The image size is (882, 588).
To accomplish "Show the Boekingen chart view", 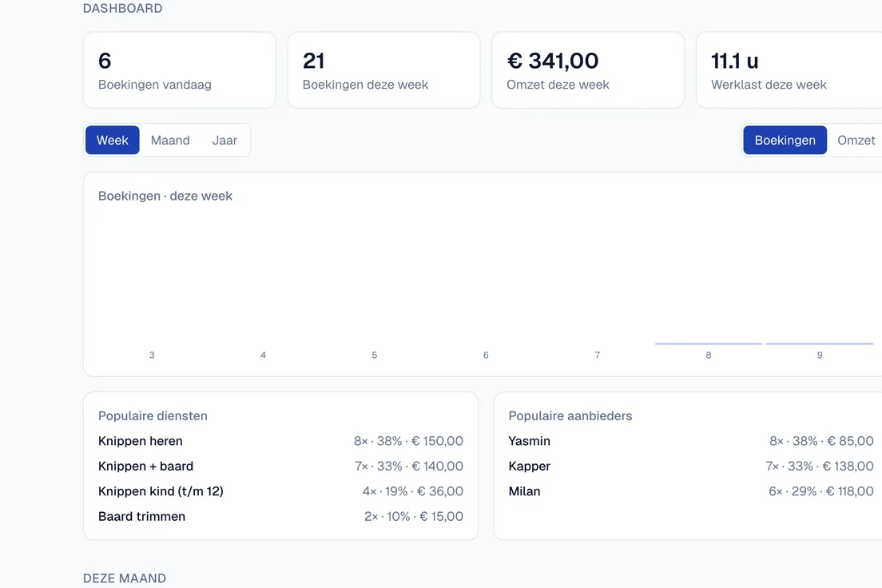I will point(785,140).
